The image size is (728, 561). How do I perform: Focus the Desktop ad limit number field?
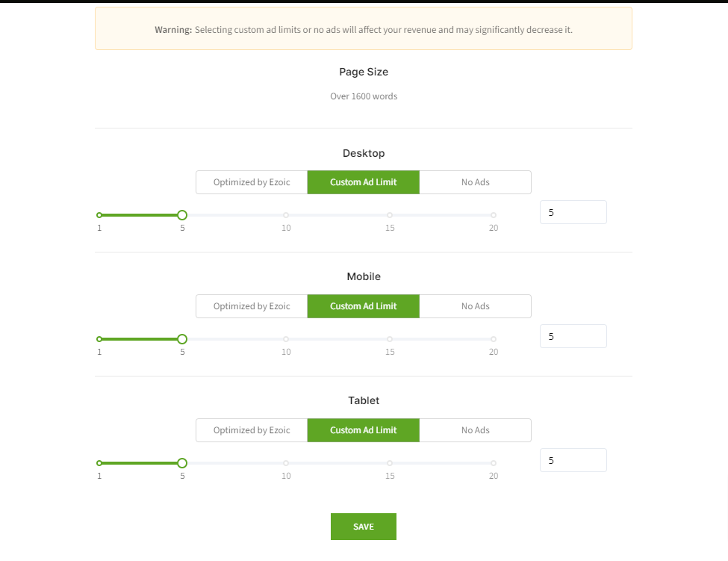[x=573, y=213]
